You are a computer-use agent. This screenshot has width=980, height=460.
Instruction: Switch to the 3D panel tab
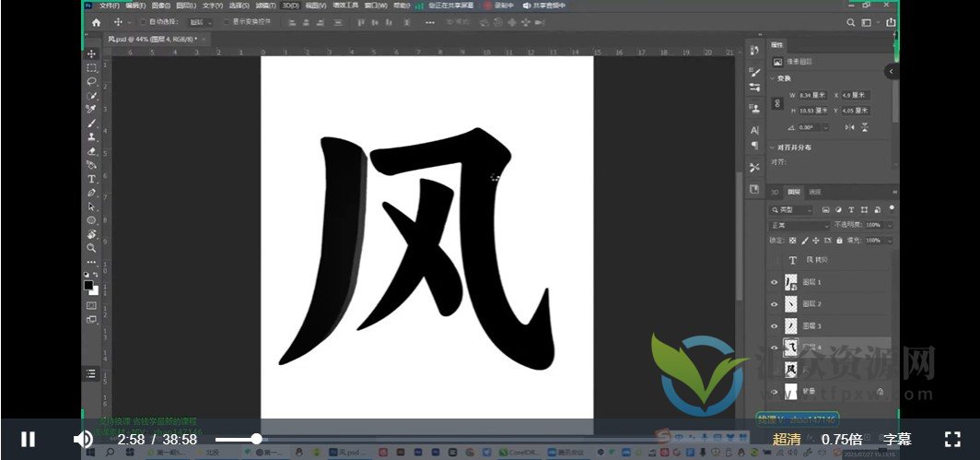[775, 192]
